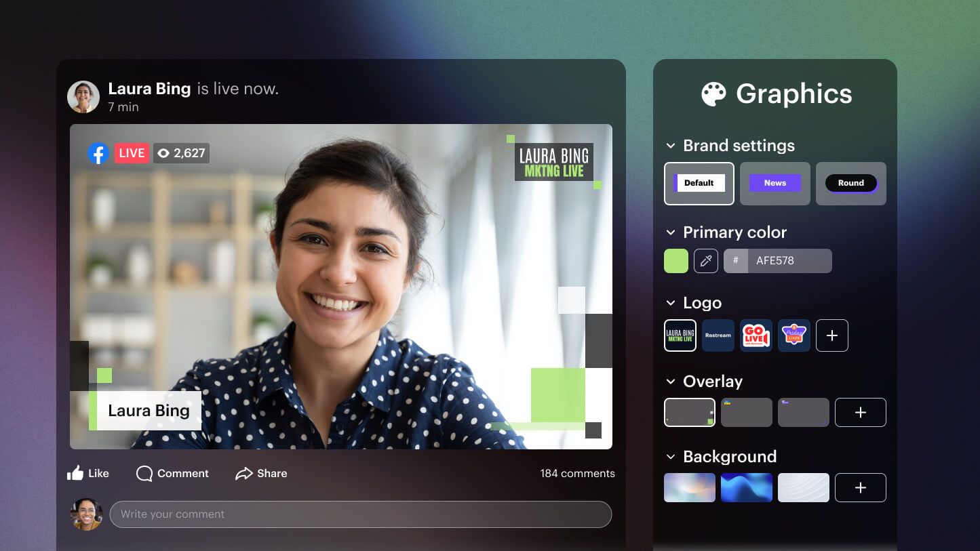This screenshot has height=551, width=980.
Task: Click the Share arrow icon
Action: pos(246,473)
